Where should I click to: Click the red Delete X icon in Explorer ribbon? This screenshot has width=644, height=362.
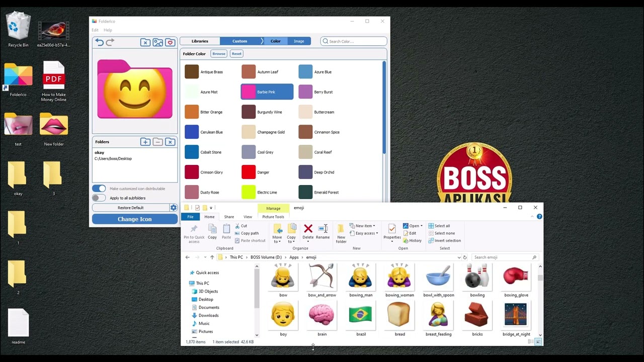(308, 229)
